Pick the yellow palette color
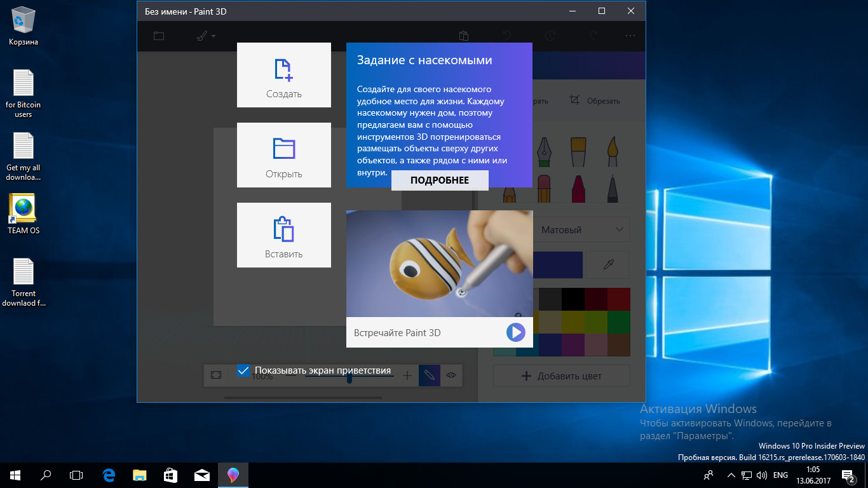The image size is (868, 488). pyautogui.click(x=573, y=322)
